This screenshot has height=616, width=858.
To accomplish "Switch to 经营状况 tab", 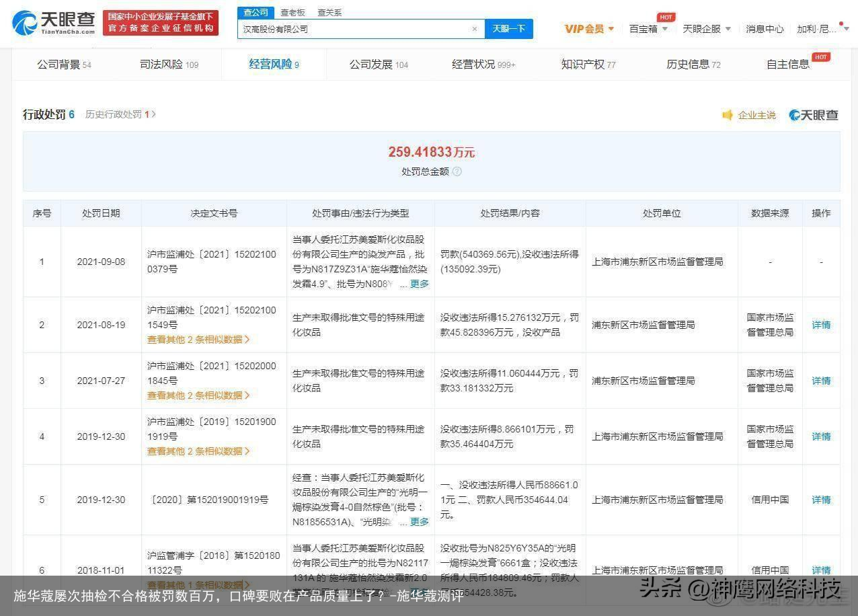I will (x=483, y=65).
